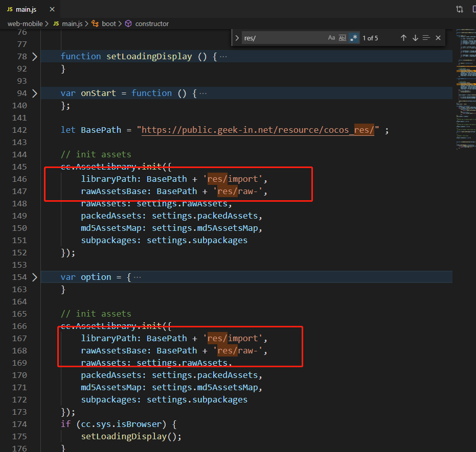Click the ellipsis after onStart = function () {

[203, 93]
